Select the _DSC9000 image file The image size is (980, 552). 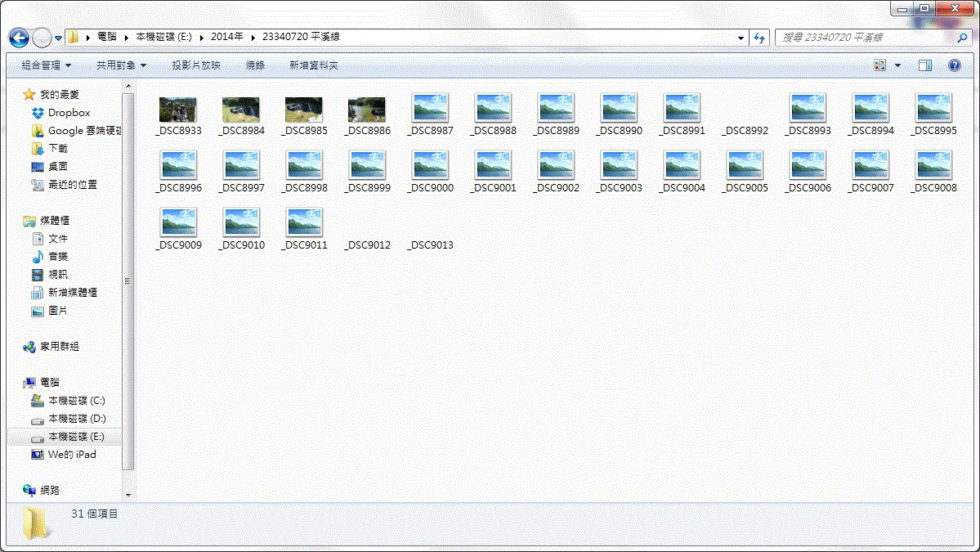[431, 172]
